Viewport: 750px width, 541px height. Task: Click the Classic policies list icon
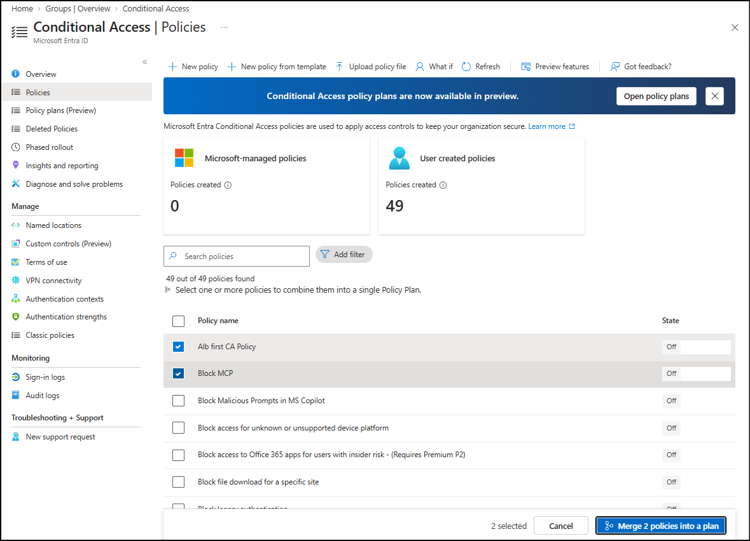pyautogui.click(x=15, y=335)
